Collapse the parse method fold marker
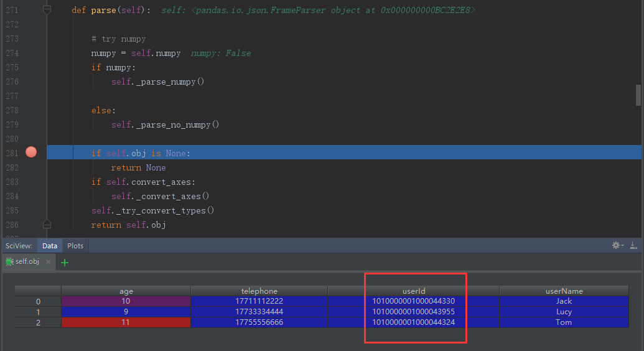Image resolution: width=644 pixels, height=351 pixels. [x=47, y=11]
